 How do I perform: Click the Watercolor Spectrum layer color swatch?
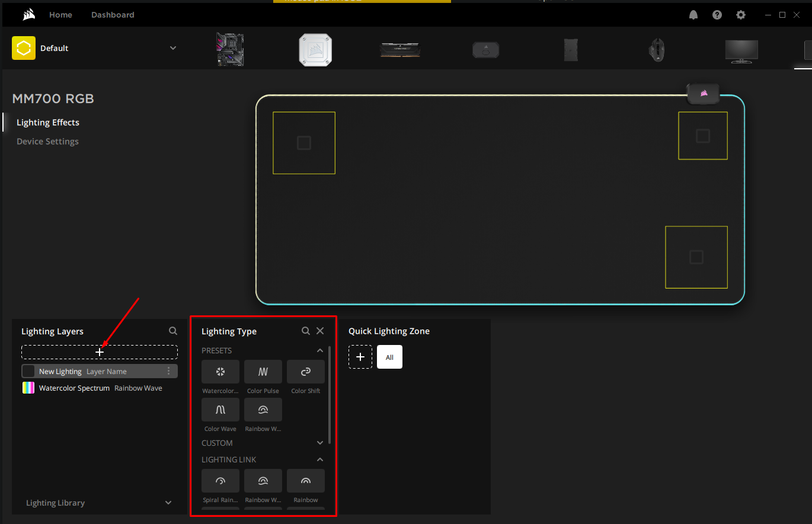point(27,388)
